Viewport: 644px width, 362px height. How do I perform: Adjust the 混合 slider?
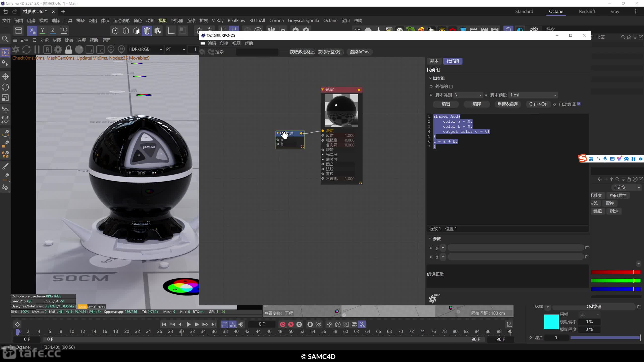[605, 338]
